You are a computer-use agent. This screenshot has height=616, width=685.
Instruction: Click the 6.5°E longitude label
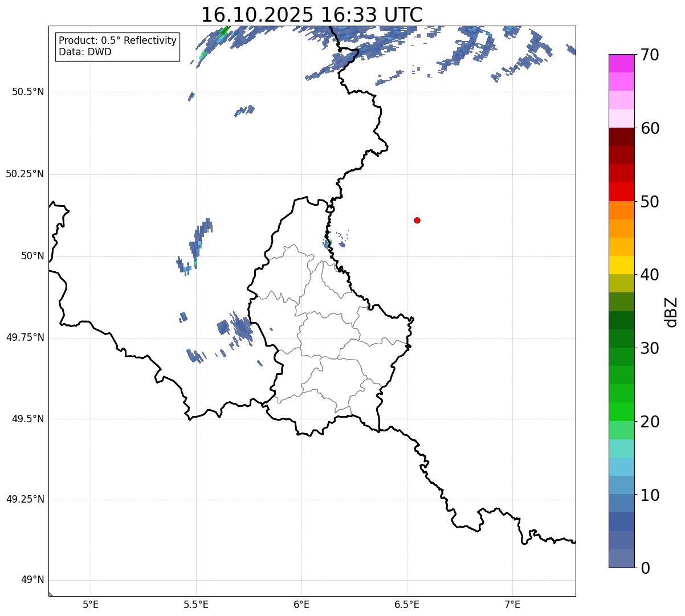tap(407, 604)
